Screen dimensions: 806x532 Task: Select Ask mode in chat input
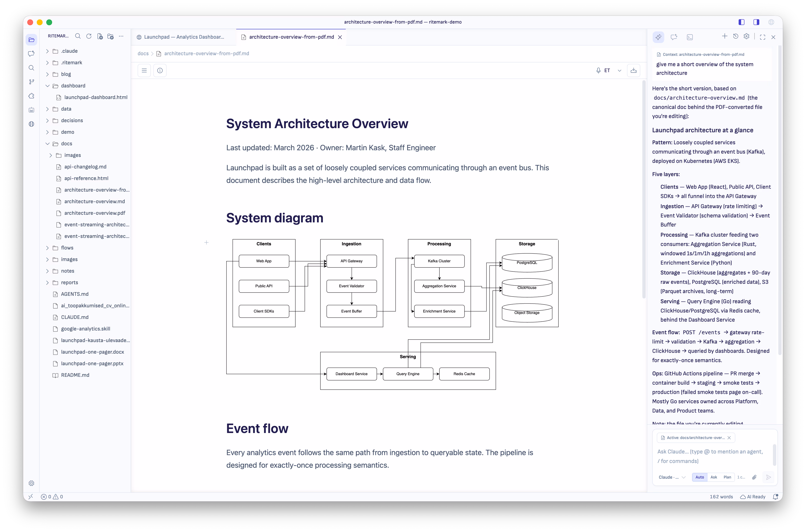coord(714,477)
